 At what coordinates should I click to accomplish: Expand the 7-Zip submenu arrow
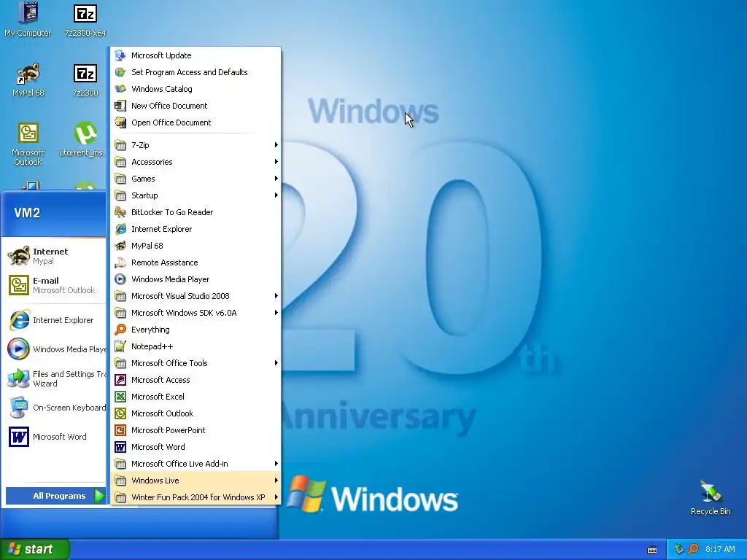coord(276,145)
